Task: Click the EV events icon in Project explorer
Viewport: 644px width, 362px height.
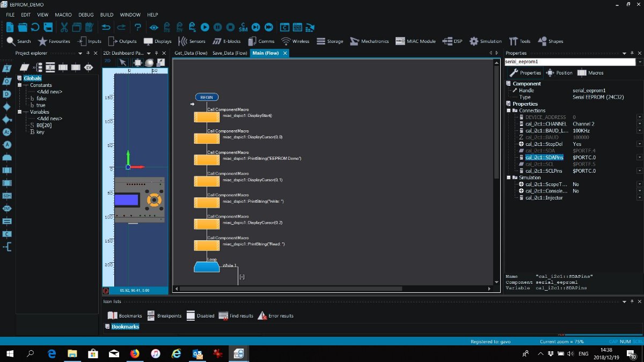Action: click(x=89, y=67)
